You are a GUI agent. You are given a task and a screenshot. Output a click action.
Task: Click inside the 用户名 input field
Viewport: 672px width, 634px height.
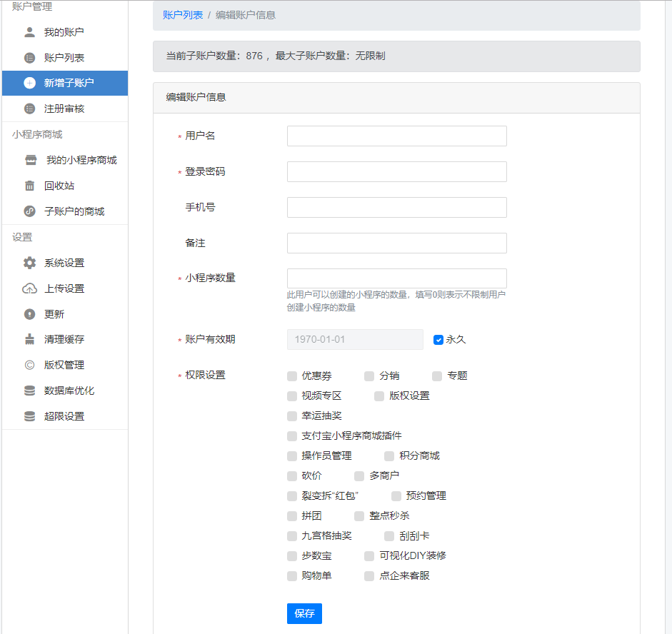coord(396,136)
